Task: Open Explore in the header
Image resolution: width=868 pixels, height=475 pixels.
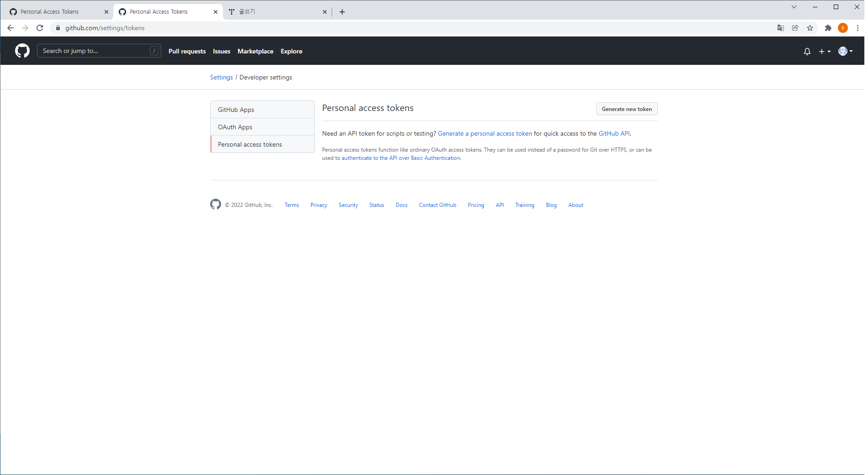Action: pos(291,51)
